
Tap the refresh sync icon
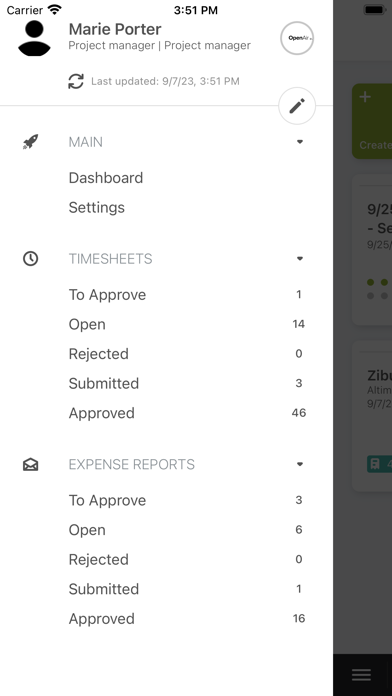click(x=76, y=81)
